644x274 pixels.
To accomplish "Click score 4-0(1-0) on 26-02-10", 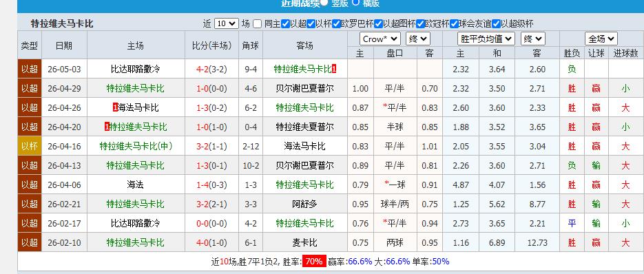I will (x=211, y=243).
